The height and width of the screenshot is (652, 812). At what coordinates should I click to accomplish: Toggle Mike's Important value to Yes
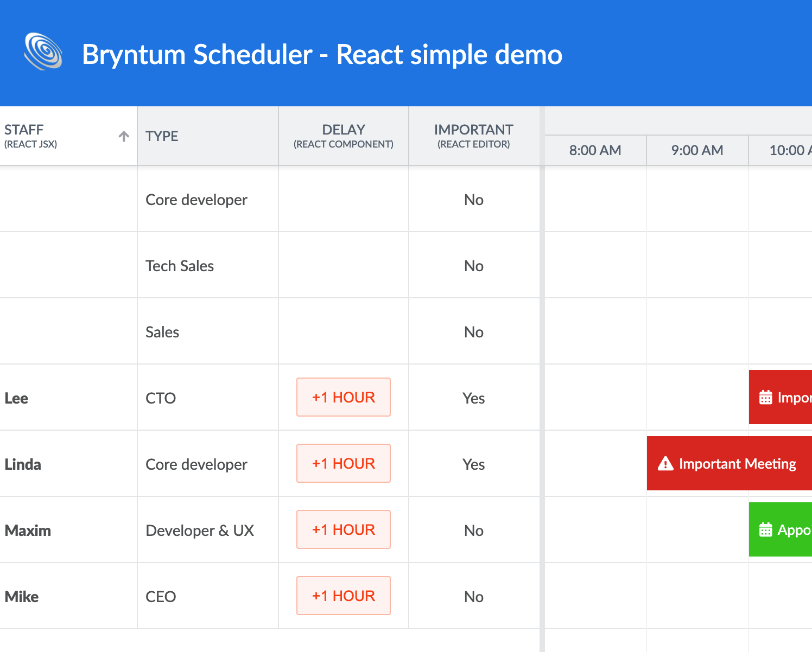pyautogui.click(x=473, y=596)
